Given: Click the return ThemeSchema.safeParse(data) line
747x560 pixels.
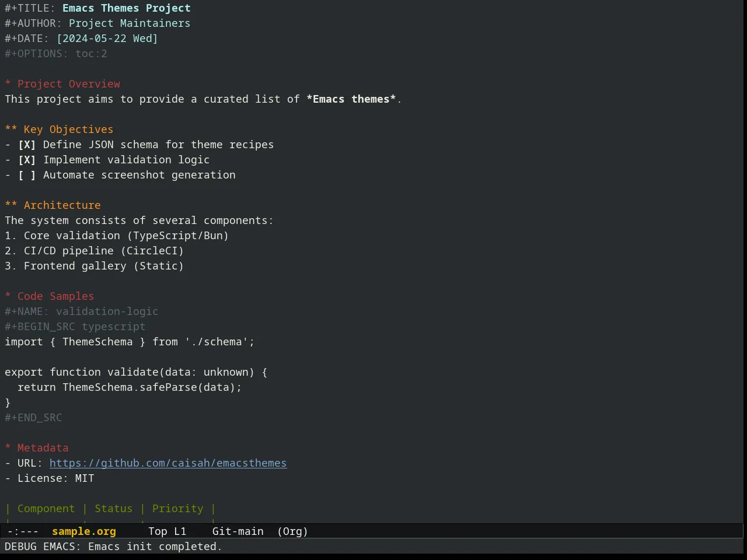Looking at the screenshot, I should 130,387.
